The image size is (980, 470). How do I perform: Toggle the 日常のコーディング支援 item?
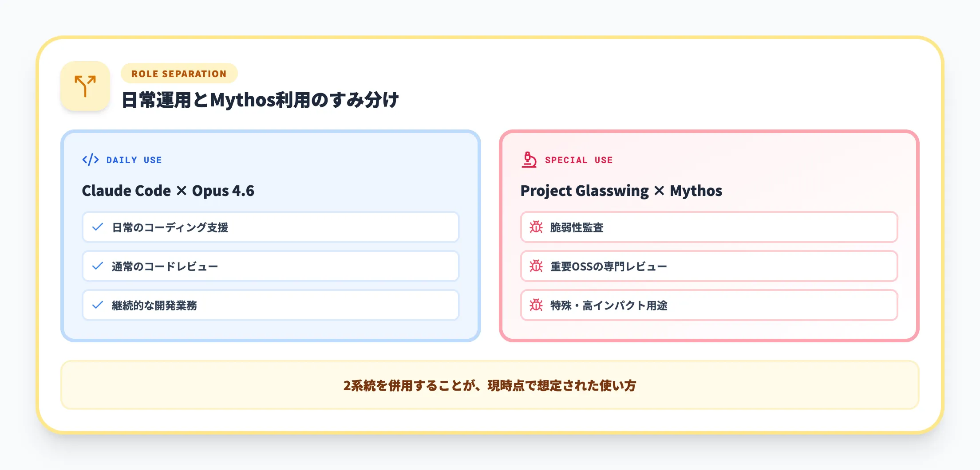coord(270,227)
